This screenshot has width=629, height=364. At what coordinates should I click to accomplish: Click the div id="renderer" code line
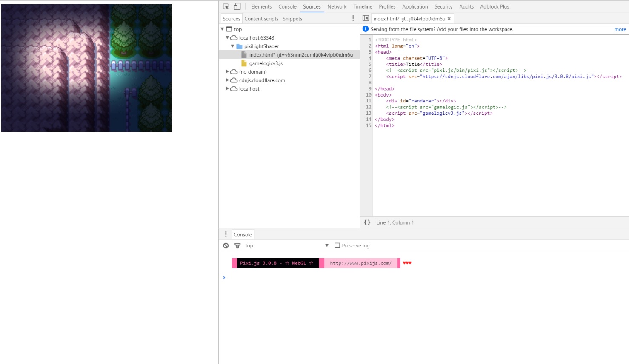click(421, 101)
